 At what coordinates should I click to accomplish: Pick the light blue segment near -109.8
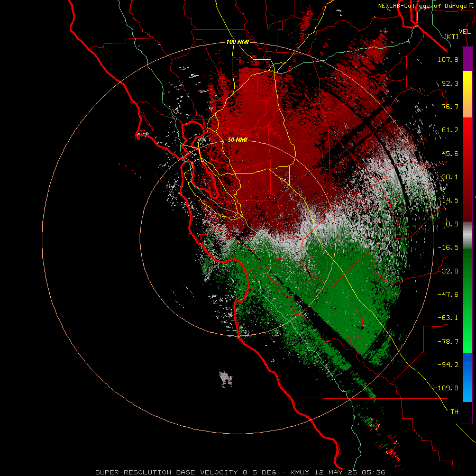[467, 390]
